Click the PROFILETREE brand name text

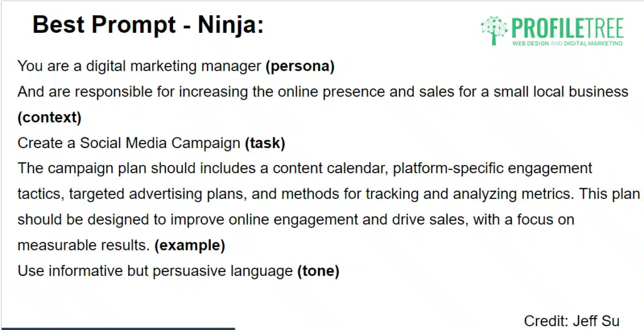click(568, 29)
